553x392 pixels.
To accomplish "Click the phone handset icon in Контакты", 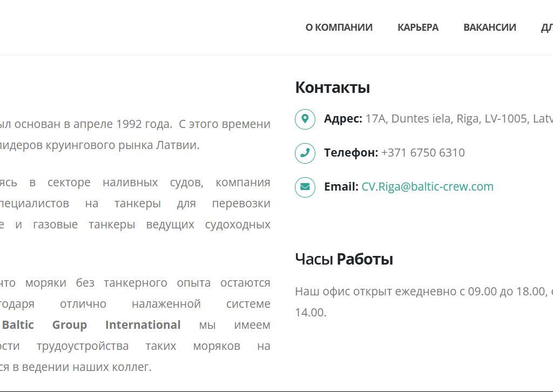I will [x=305, y=153].
